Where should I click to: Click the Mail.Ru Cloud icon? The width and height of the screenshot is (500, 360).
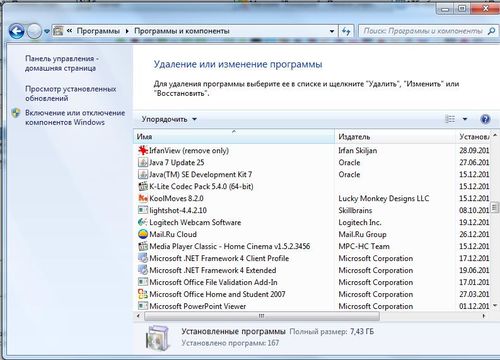tap(143, 234)
